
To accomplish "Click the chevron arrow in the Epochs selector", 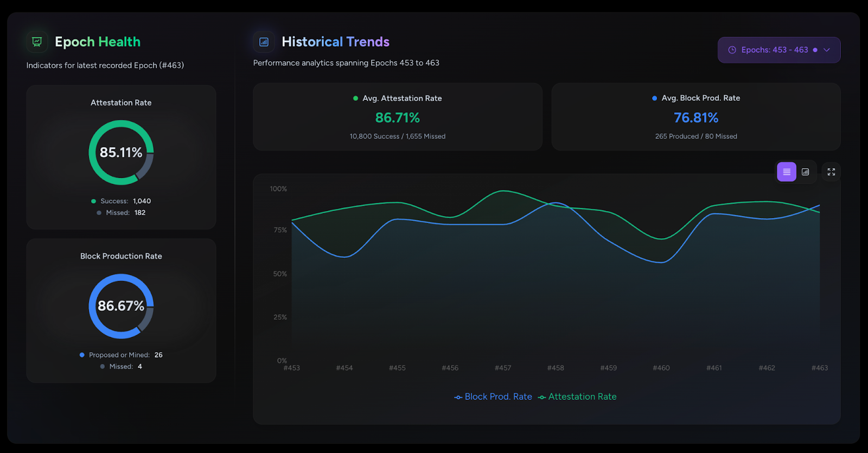I will 827,50.
